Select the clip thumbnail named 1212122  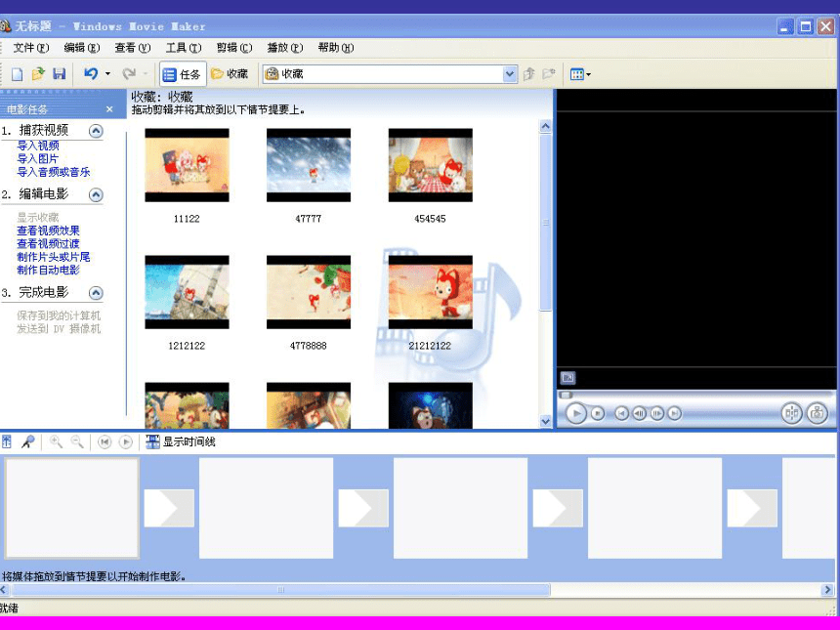(187, 292)
